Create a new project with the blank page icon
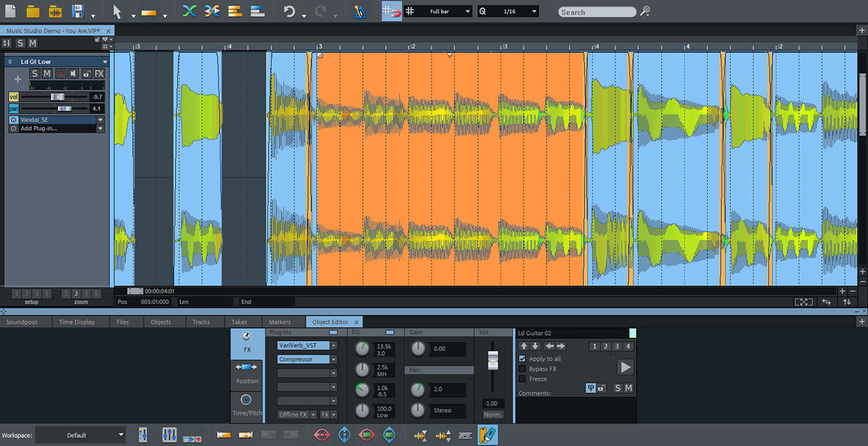The image size is (868, 446). click(x=10, y=12)
